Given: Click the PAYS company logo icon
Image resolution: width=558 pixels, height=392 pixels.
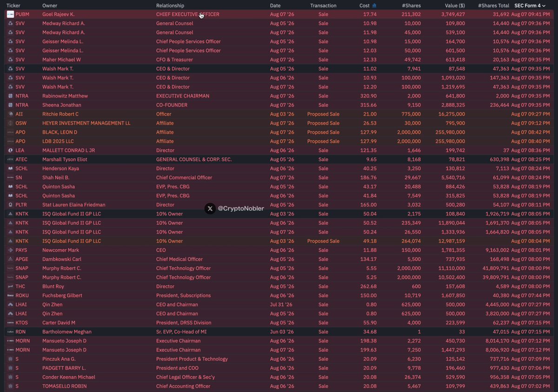Looking at the screenshot, I should (10, 250).
